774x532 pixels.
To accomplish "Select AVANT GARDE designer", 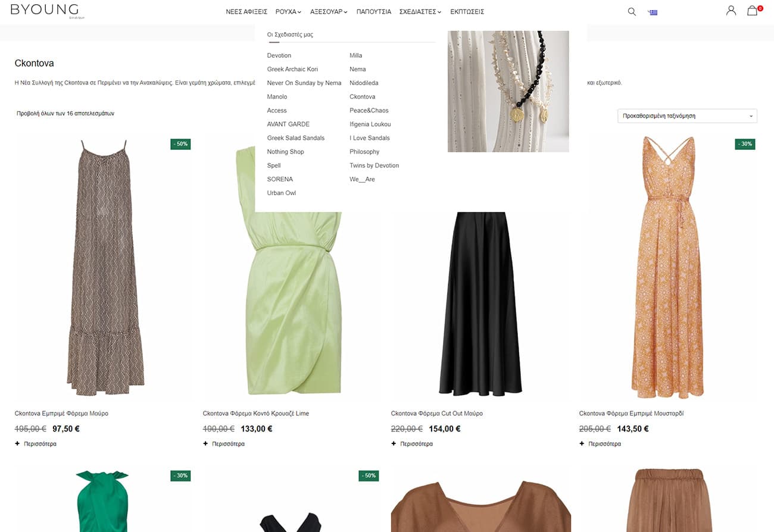I will [x=288, y=124].
